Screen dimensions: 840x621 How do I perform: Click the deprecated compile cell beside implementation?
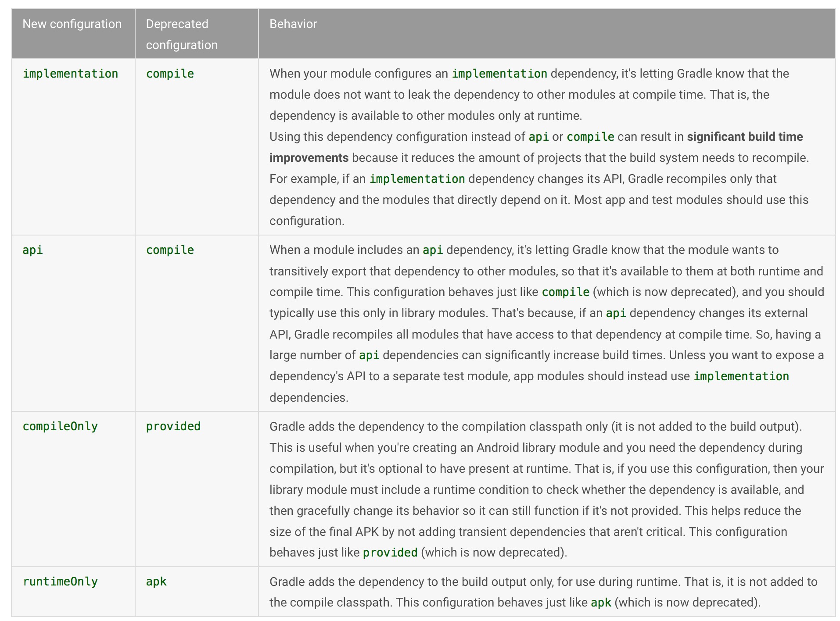coord(170,74)
